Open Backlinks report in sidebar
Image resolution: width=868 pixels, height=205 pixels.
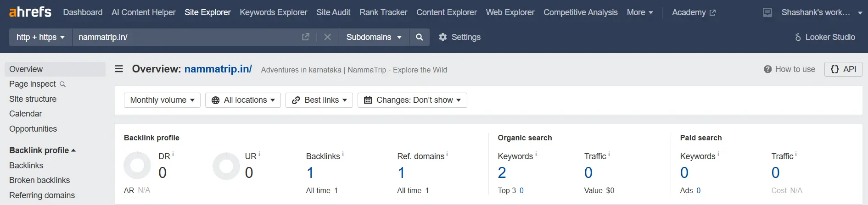pos(26,166)
